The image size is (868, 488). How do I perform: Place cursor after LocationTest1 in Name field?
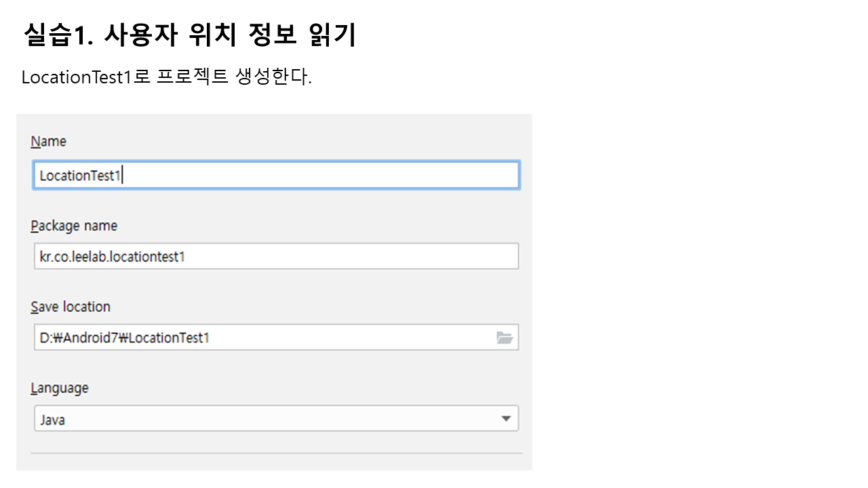[122, 176]
